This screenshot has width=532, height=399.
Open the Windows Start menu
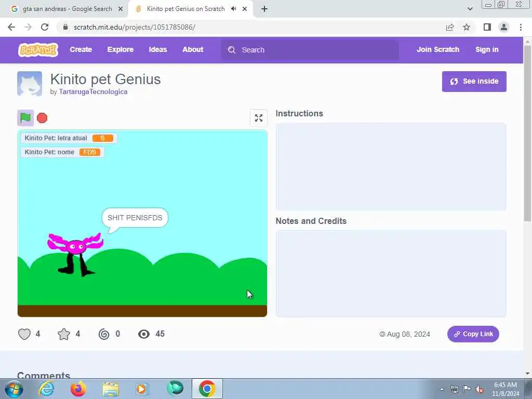pos(14,389)
